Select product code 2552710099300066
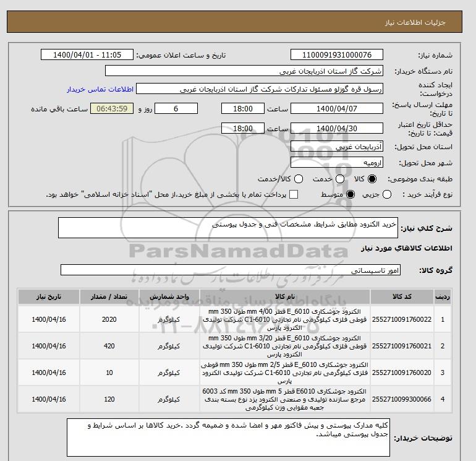The width and height of the screenshot is (476, 461). 402,399
